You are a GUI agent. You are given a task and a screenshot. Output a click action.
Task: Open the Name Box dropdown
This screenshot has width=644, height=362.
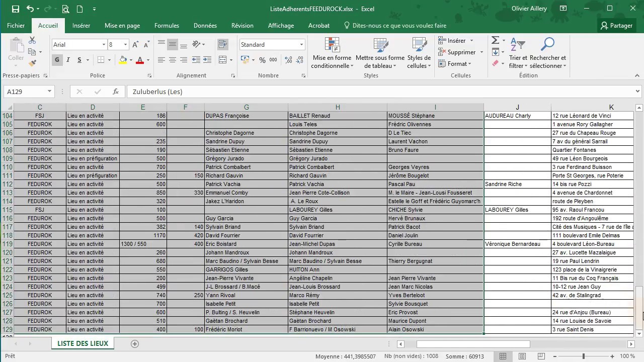click(49, 92)
